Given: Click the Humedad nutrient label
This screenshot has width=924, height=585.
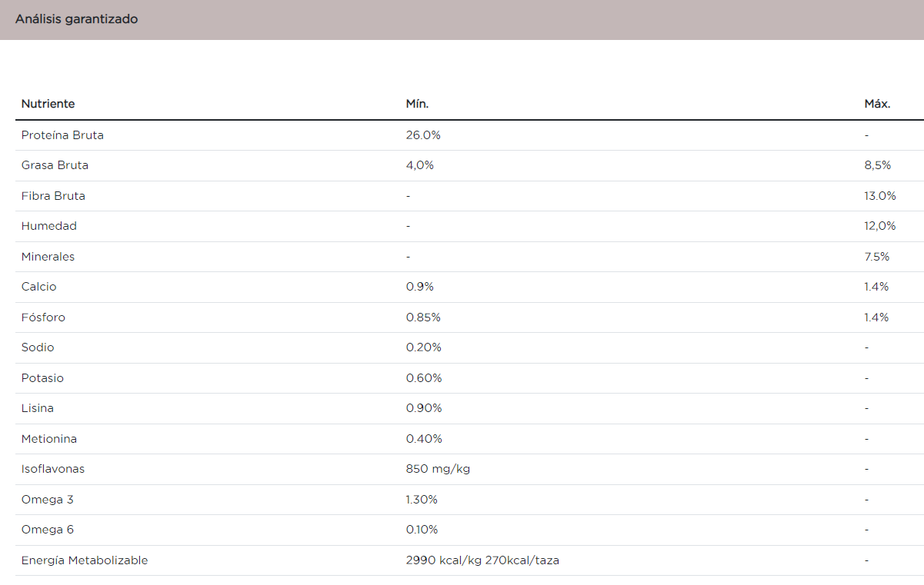Looking at the screenshot, I should 49,226.
